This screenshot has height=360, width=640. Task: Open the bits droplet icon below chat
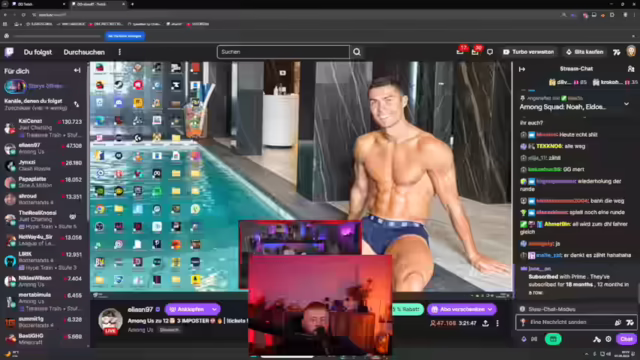pos(524,339)
